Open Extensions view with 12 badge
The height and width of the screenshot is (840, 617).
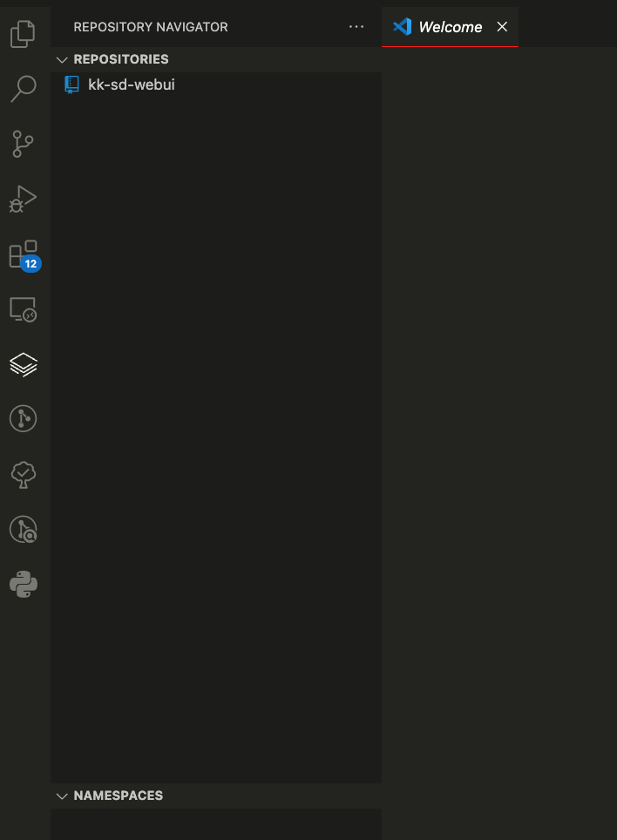24,255
